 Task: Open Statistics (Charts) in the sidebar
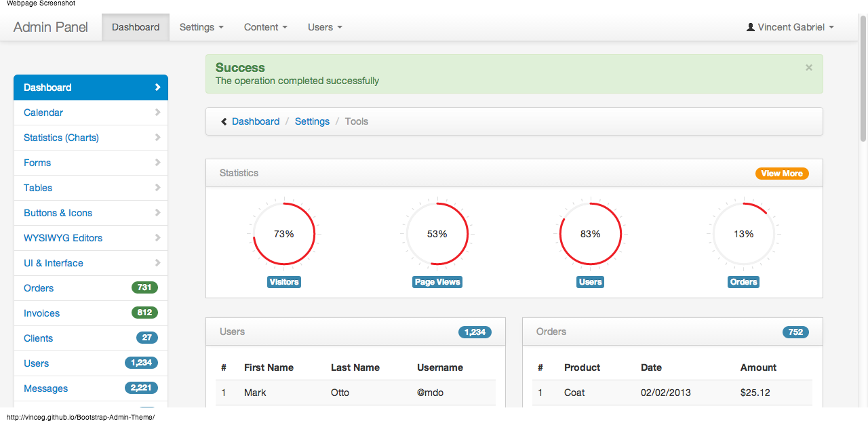[91, 138]
